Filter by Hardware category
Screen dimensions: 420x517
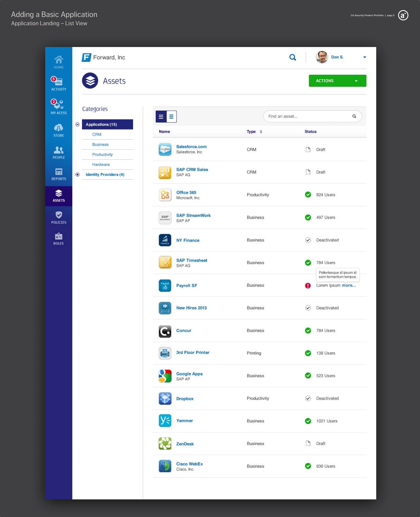point(101,164)
